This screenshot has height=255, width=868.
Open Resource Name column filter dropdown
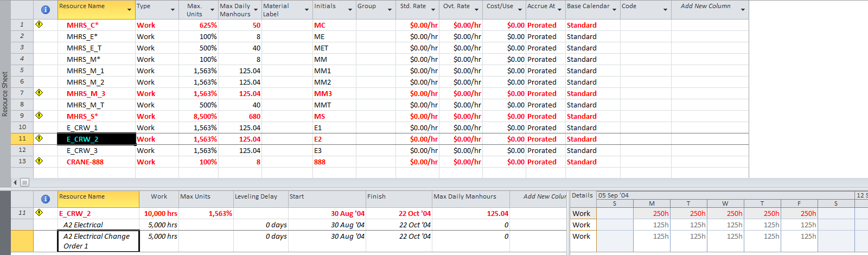[x=129, y=10]
